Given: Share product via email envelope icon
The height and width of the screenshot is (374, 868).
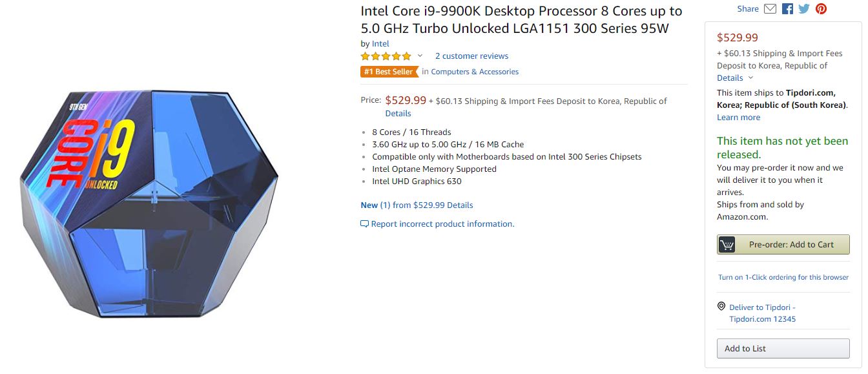Looking at the screenshot, I should [770, 9].
